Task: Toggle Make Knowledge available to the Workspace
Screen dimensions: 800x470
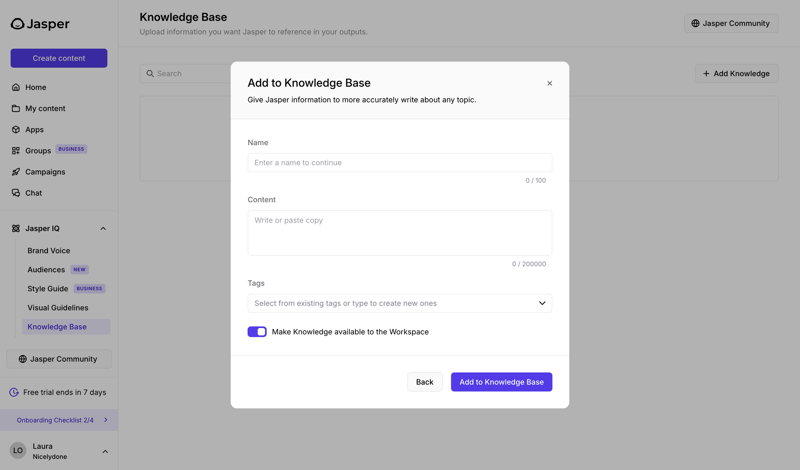Action: coord(257,332)
